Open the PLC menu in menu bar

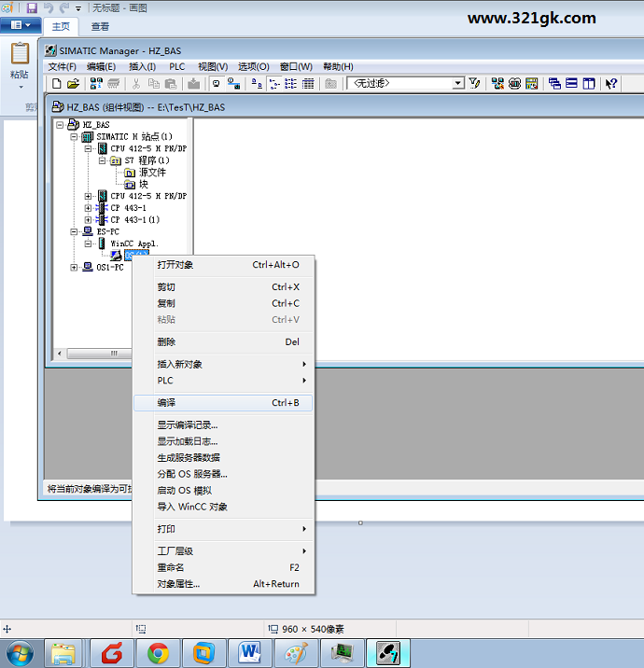point(177,67)
